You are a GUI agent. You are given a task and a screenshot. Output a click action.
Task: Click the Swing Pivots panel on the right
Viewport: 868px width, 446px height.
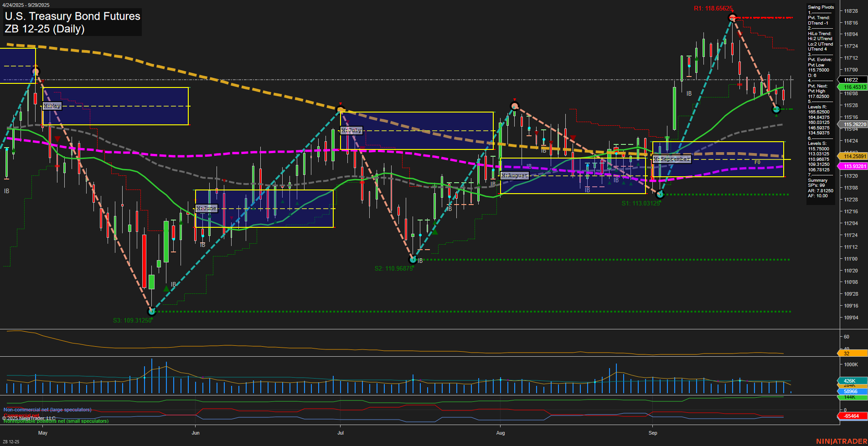pyautogui.click(x=820, y=7)
